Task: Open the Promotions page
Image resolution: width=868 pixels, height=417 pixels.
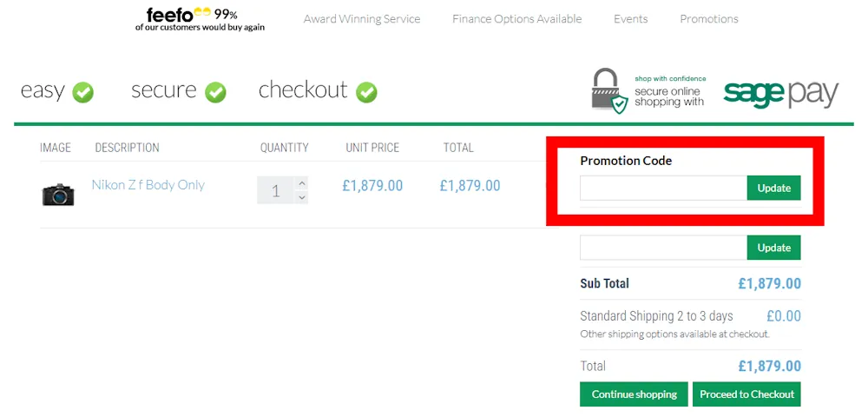Action: [x=709, y=19]
